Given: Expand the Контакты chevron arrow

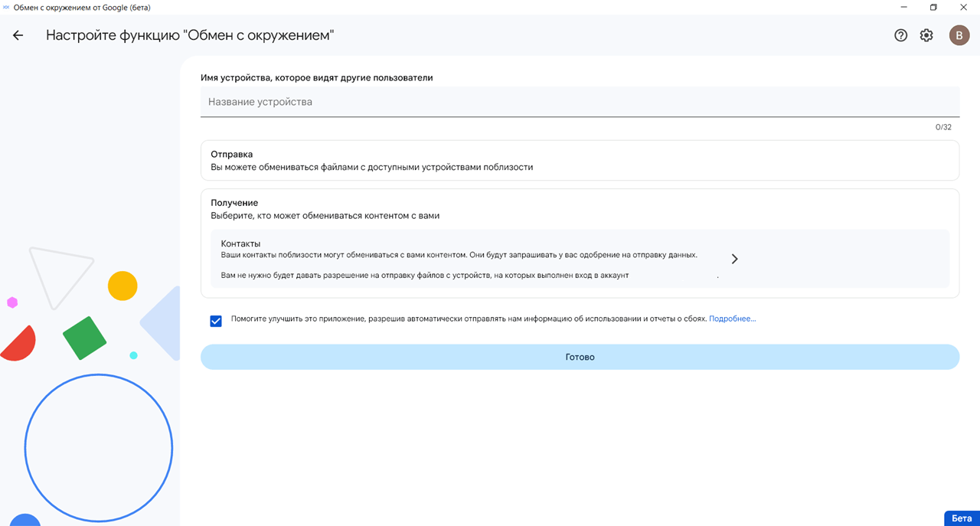Looking at the screenshot, I should (x=734, y=259).
